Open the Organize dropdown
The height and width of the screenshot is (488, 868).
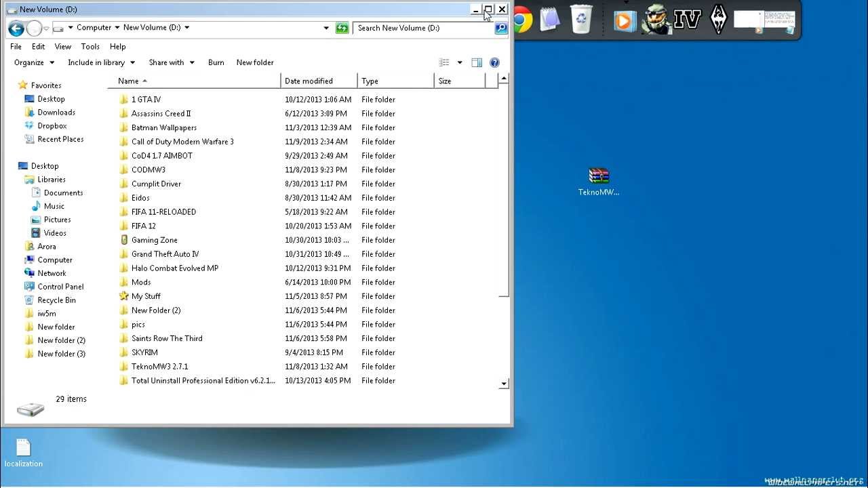coord(34,62)
